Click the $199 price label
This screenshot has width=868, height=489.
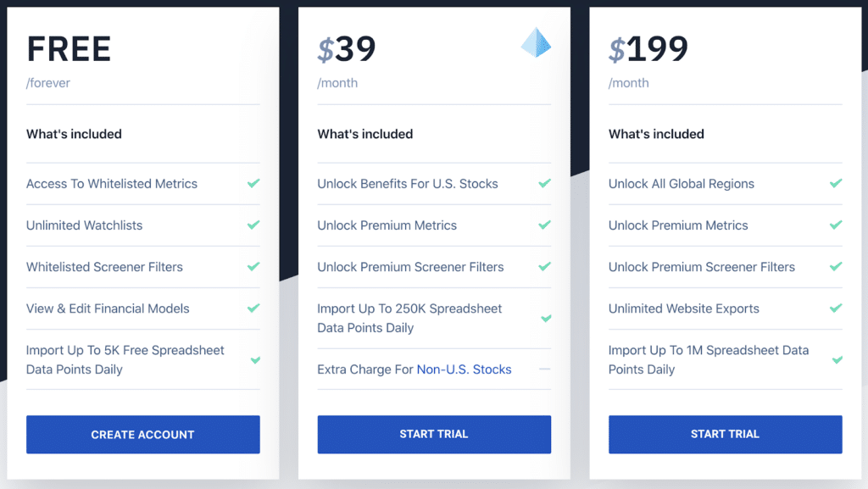[x=648, y=49]
